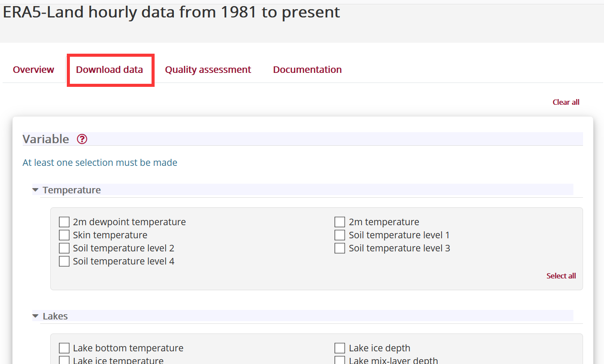Open the Download data tab
The height and width of the screenshot is (364, 604).
pyautogui.click(x=110, y=70)
